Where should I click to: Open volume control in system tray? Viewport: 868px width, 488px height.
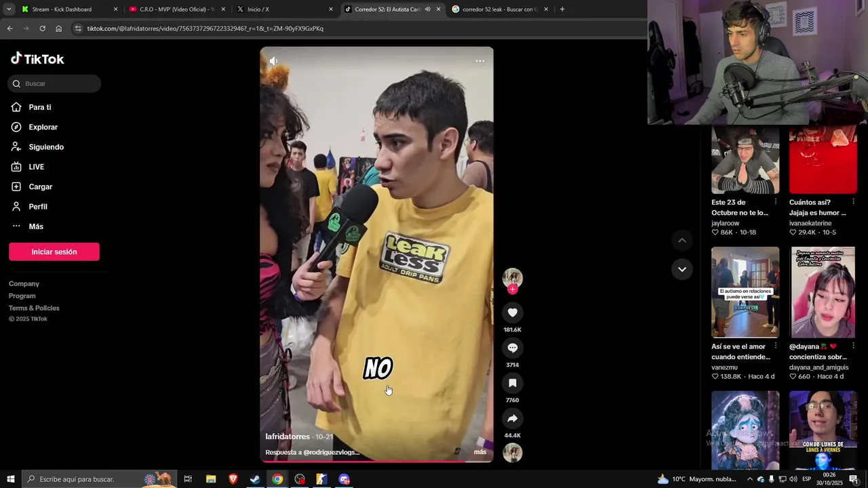[x=793, y=479]
